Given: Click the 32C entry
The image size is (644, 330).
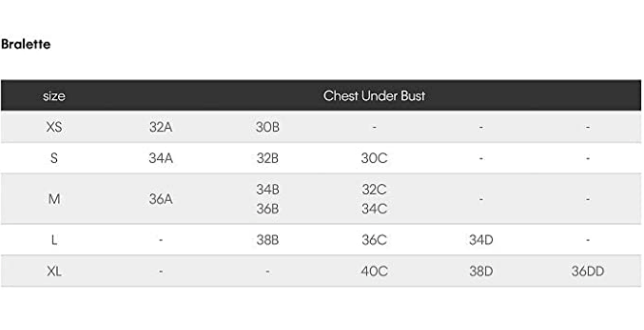Looking at the screenshot, I should coord(374,190).
